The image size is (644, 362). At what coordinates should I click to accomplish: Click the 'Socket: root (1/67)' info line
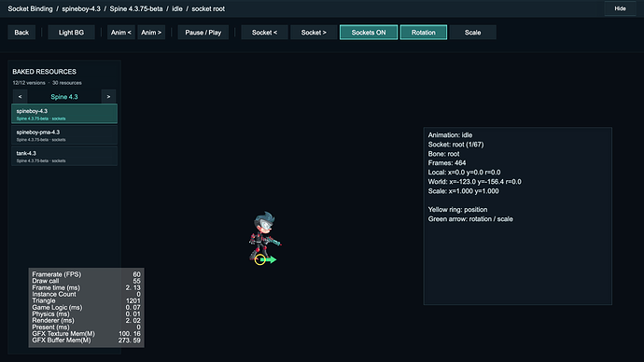click(x=455, y=145)
